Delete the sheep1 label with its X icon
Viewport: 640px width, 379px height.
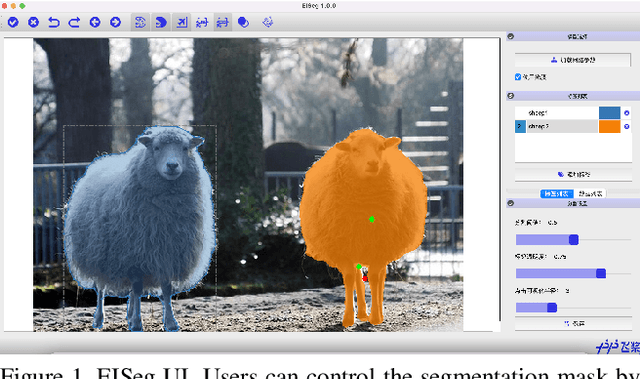click(x=627, y=113)
